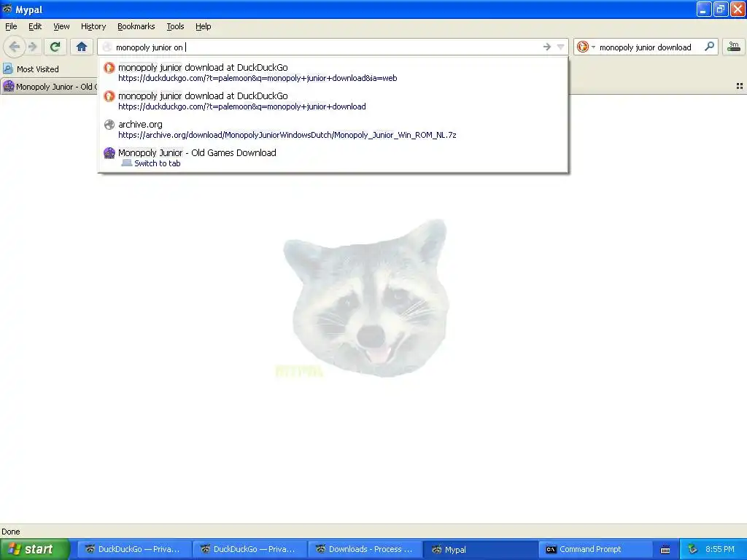Screen dimensions: 747x560
Task: Choose the second DuckDuckGo monopoly junior download suggestion
Action: click(x=333, y=101)
